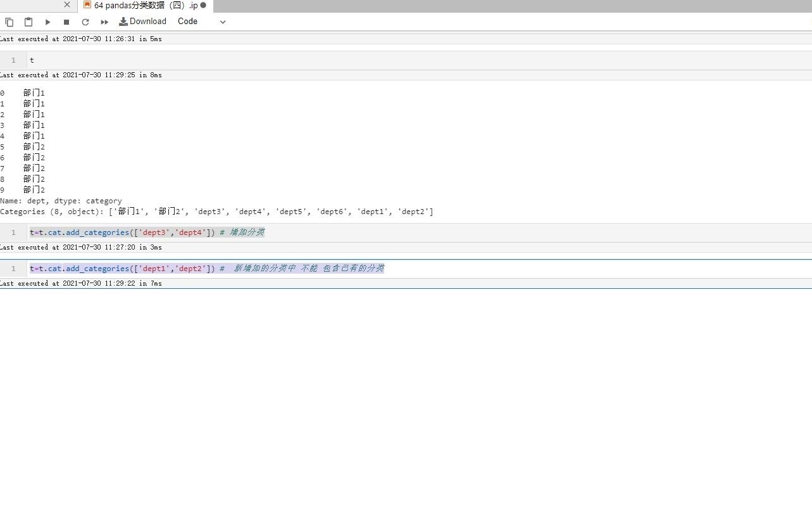Click into the cell containing 't'

click(x=419, y=60)
